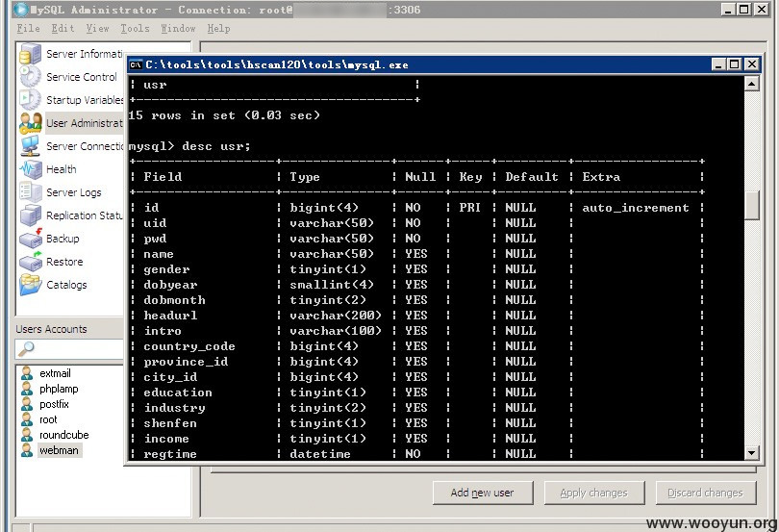Open the Server Connections monitor icon
This screenshot has width=779, height=532.
(x=31, y=146)
